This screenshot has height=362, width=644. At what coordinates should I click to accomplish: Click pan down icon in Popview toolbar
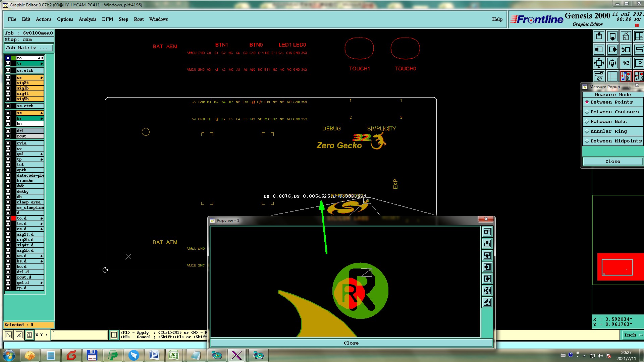[x=487, y=255]
